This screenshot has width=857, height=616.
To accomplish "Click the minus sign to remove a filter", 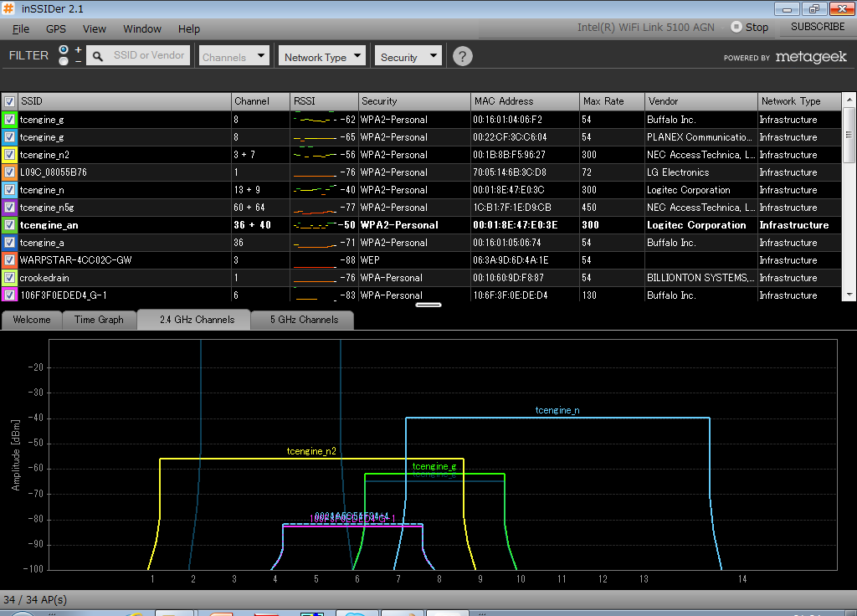I will pyautogui.click(x=78, y=61).
